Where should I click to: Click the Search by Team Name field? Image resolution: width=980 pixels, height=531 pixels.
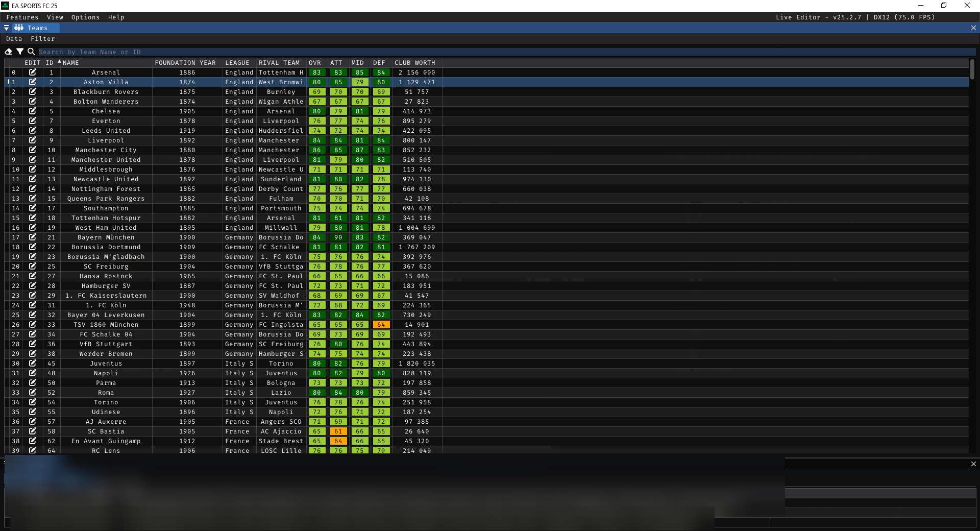point(507,52)
